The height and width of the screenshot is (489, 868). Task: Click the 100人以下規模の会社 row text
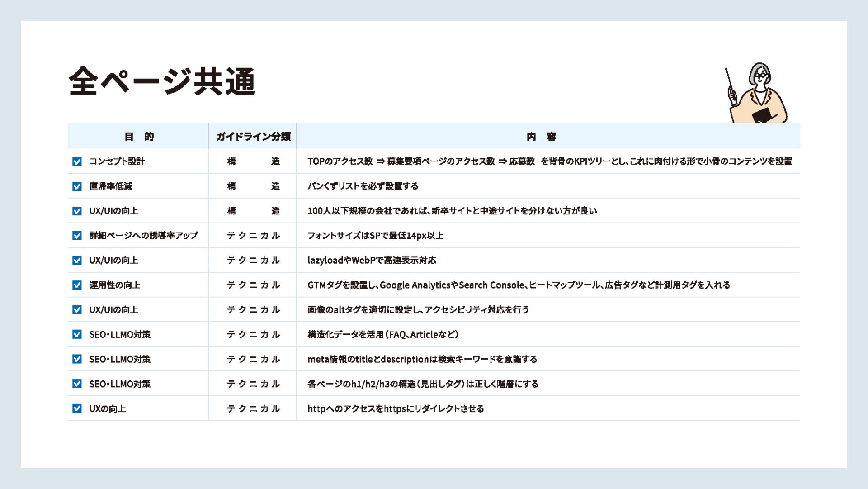coord(452,211)
